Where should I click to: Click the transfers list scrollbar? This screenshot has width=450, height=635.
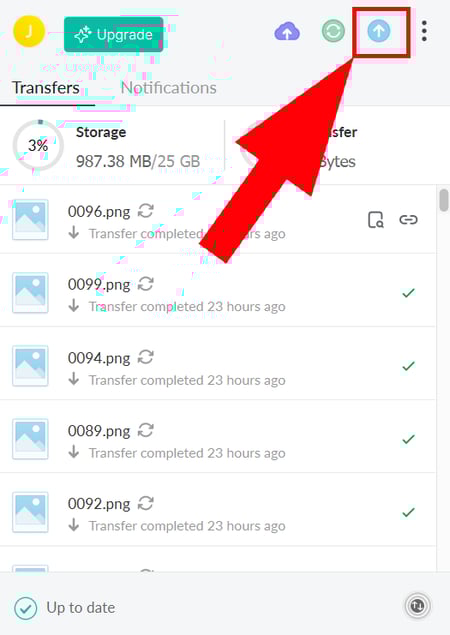[x=444, y=200]
